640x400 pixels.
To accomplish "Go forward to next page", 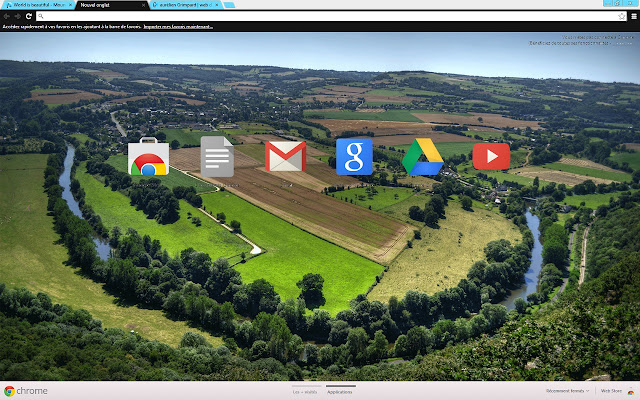I will pos(18,16).
